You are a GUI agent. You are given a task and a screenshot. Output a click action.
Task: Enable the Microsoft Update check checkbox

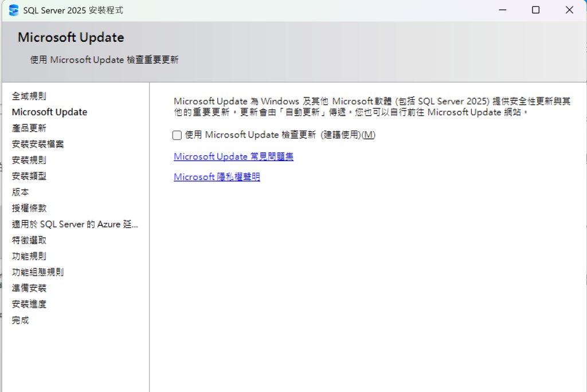coord(177,135)
